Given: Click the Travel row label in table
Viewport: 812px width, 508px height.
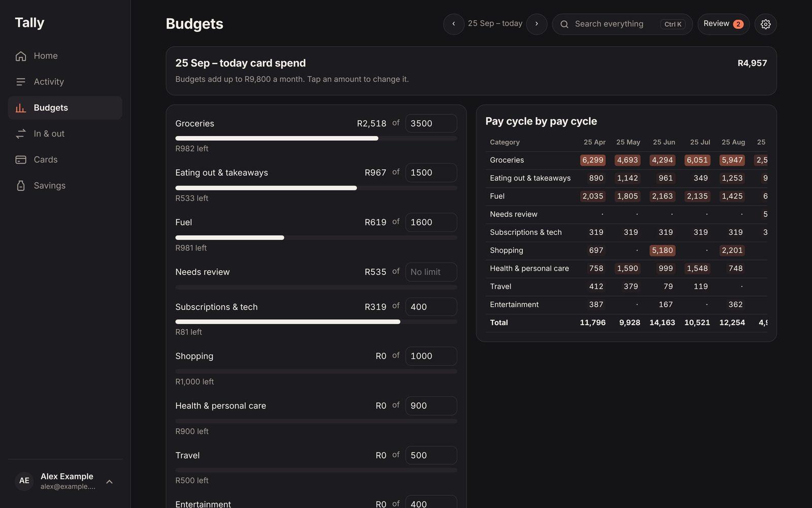Looking at the screenshot, I should click(x=500, y=287).
